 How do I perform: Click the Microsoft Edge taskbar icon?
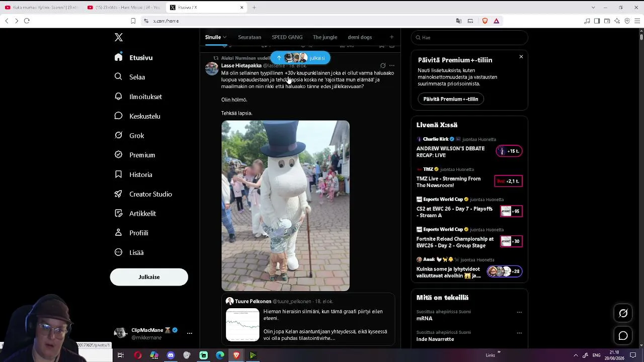(x=220, y=355)
